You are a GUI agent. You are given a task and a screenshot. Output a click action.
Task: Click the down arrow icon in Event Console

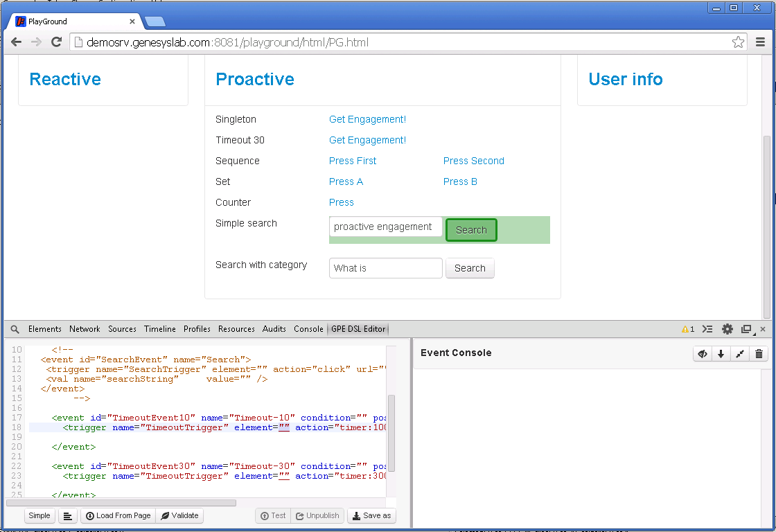tap(721, 353)
